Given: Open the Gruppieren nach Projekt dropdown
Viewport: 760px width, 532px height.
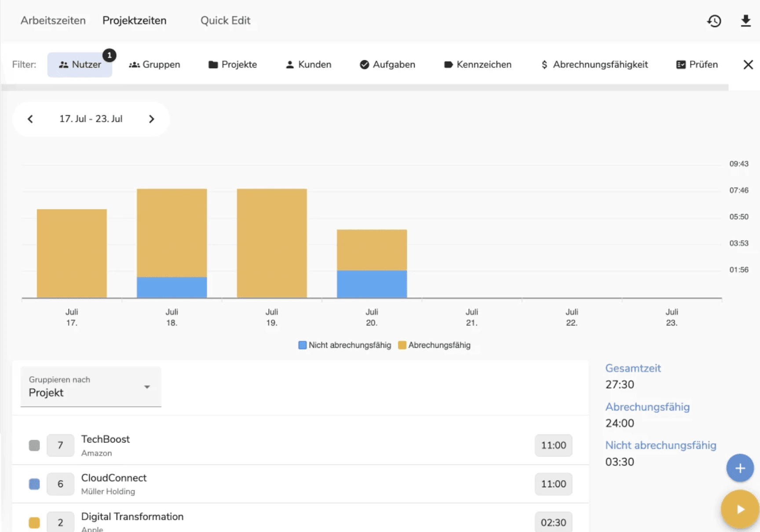Looking at the screenshot, I should pos(91,386).
